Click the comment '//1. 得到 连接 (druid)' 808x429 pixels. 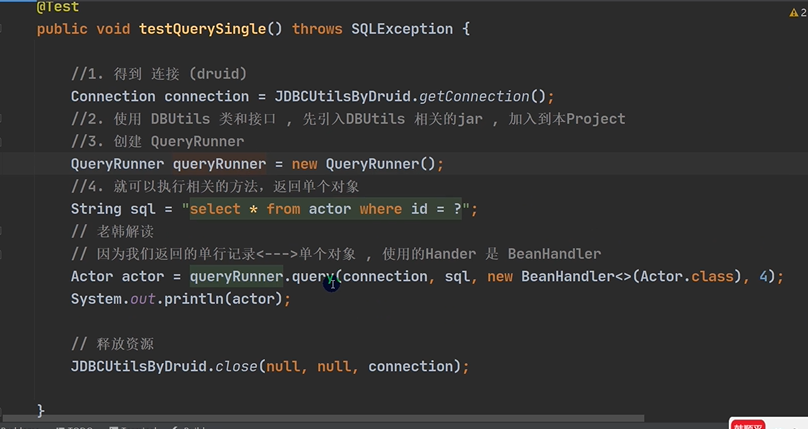(x=159, y=74)
